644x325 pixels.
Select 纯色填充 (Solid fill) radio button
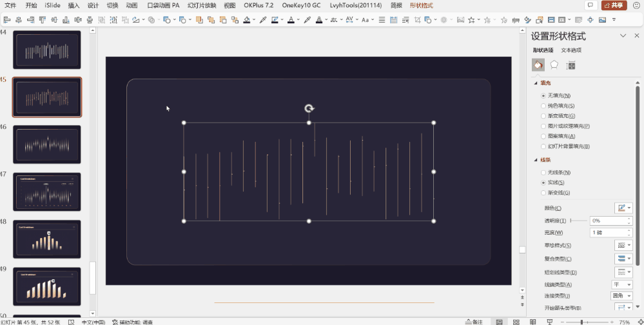[543, 106]
